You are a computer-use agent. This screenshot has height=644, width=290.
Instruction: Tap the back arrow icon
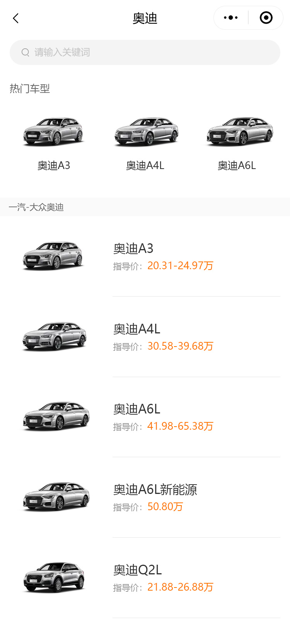click(16, 18)
